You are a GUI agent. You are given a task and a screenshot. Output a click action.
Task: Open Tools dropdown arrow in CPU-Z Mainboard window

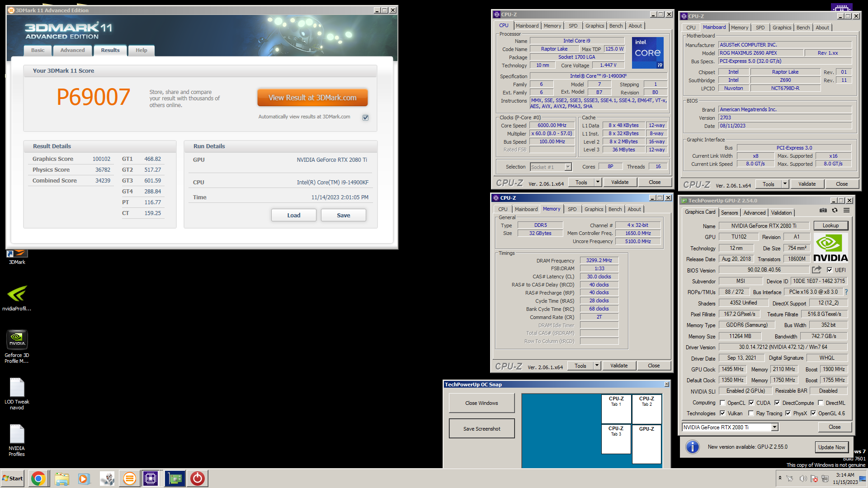click(x=785, y=184)
